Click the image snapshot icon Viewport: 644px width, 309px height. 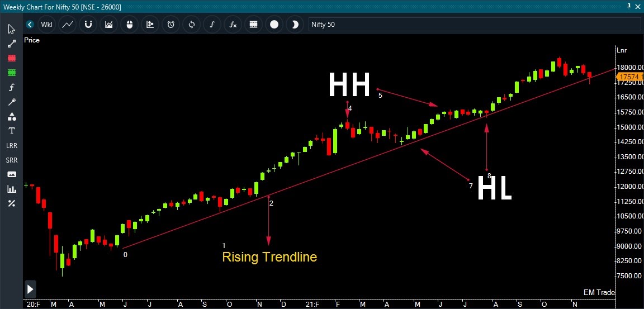click(x=12, y=174)
